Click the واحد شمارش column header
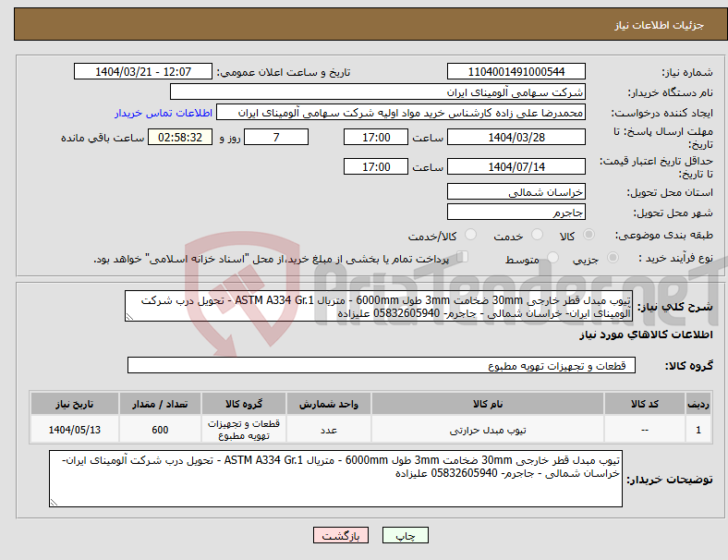This screenshot has height=560, width=728. 329,404
